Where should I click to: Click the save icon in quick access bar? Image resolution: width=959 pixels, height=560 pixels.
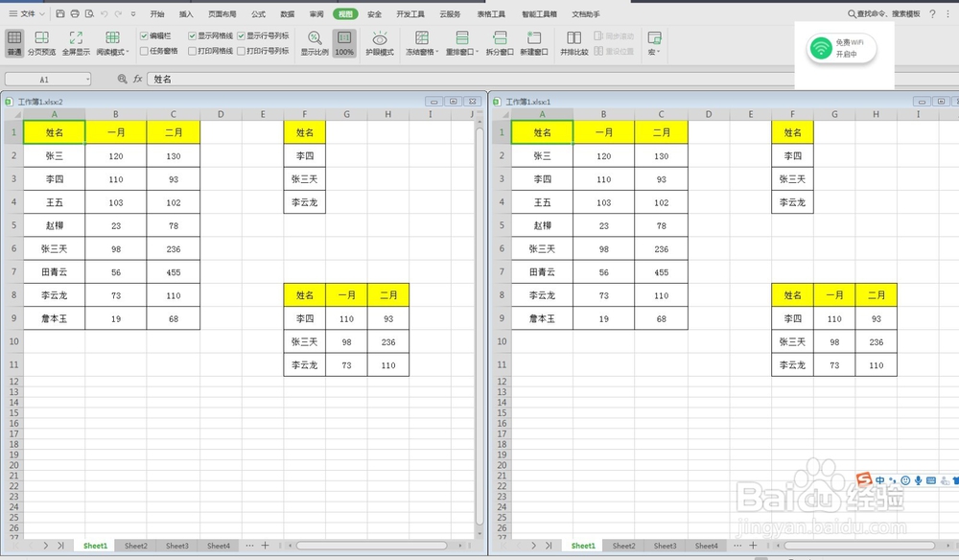coord(59,13)
